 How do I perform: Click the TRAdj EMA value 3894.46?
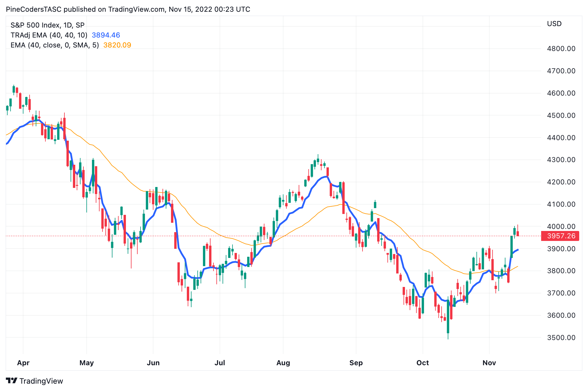106,35
